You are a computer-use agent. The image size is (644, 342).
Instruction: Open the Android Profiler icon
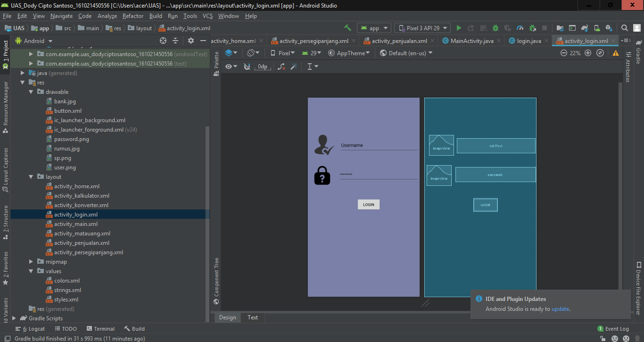(x=520, y=28)
